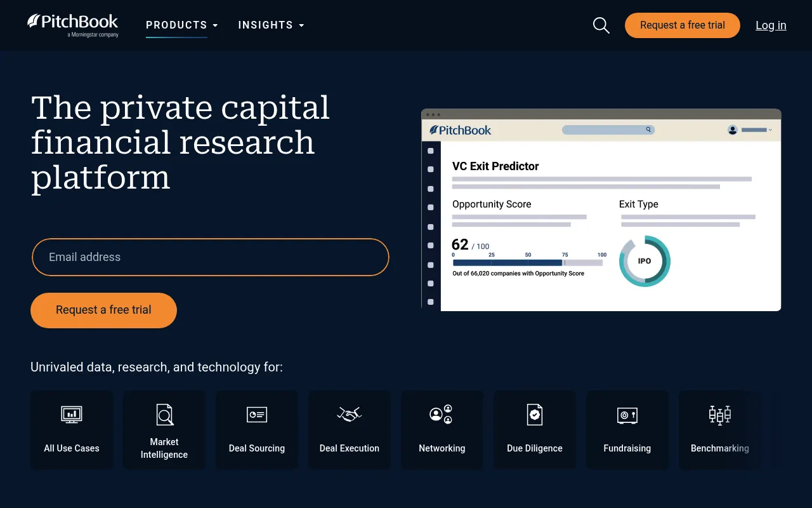Open the Networking label
This screenshot has width=812, height=508.
point(442,448)
